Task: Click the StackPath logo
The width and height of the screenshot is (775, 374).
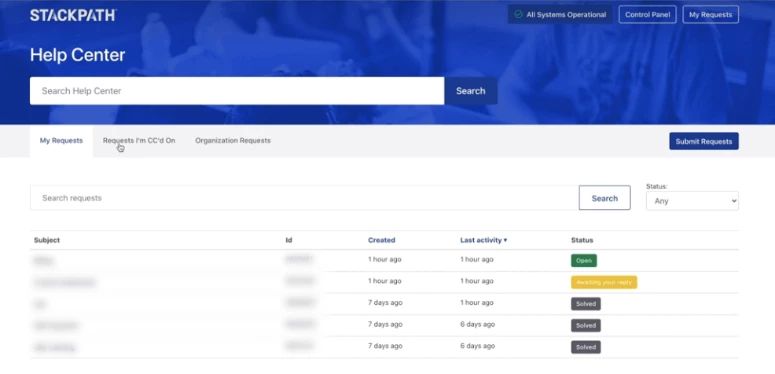Action: [73, 15]
